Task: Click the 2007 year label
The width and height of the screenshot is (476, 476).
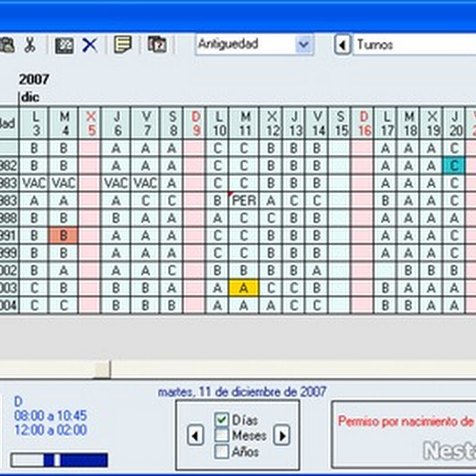Action: click(x=34, y=80)
